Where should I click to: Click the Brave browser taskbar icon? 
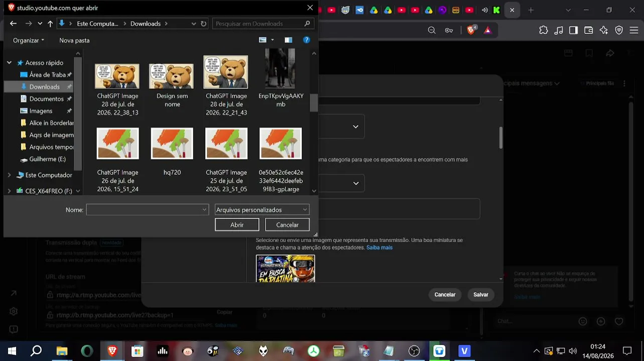click(x=112, y=351)
